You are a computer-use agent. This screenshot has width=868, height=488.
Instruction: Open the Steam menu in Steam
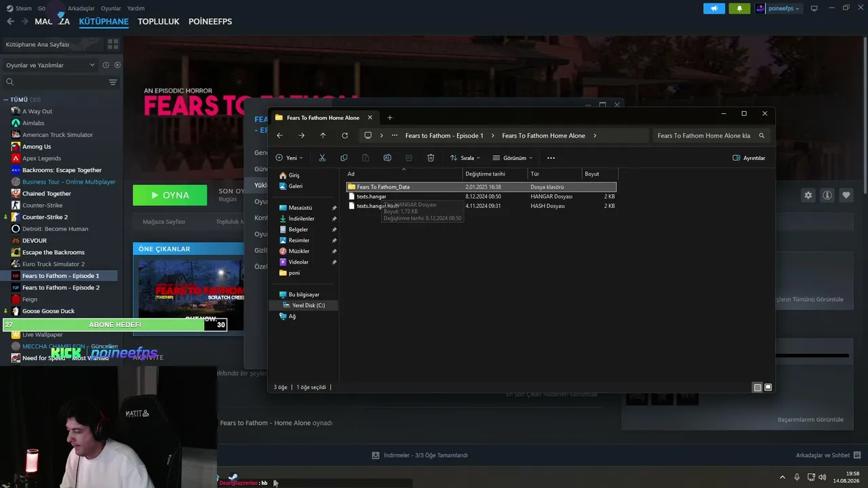point(24,8)
